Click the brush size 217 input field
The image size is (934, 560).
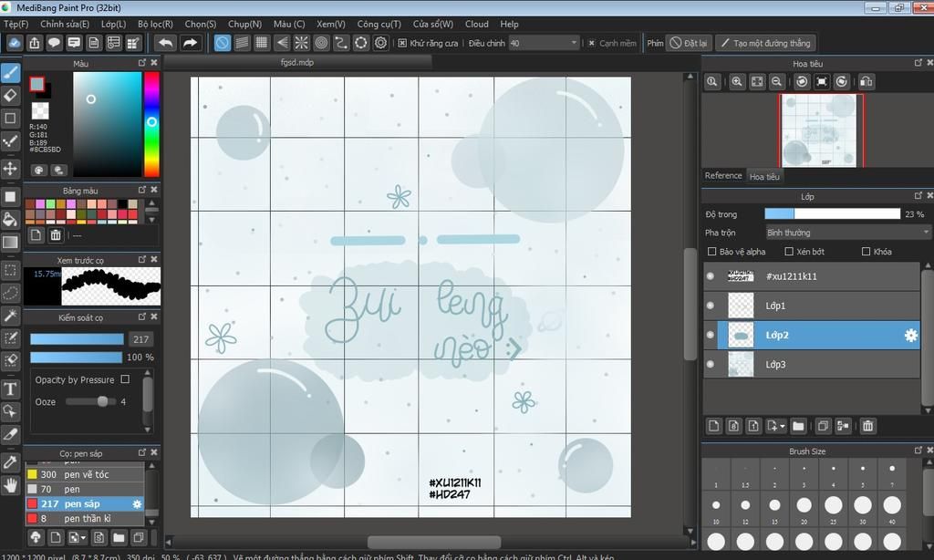point(140,339)
